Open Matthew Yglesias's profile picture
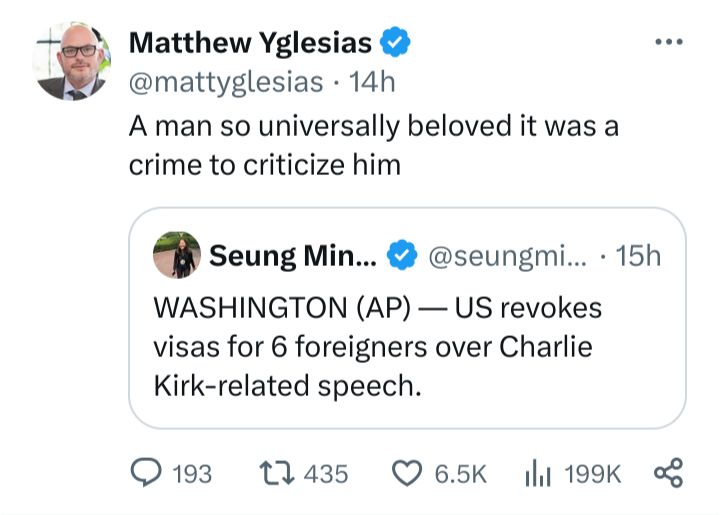 click(x=71, y=62)
